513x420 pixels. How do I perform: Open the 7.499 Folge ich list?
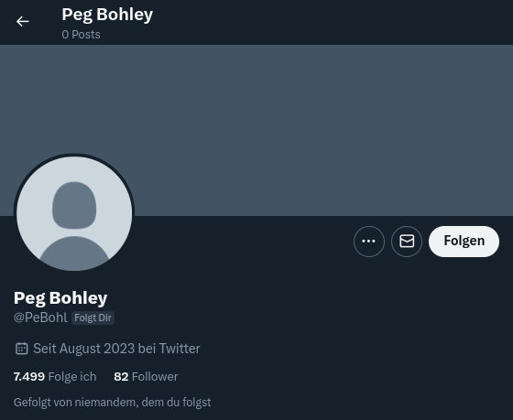(x=55, y=376)
